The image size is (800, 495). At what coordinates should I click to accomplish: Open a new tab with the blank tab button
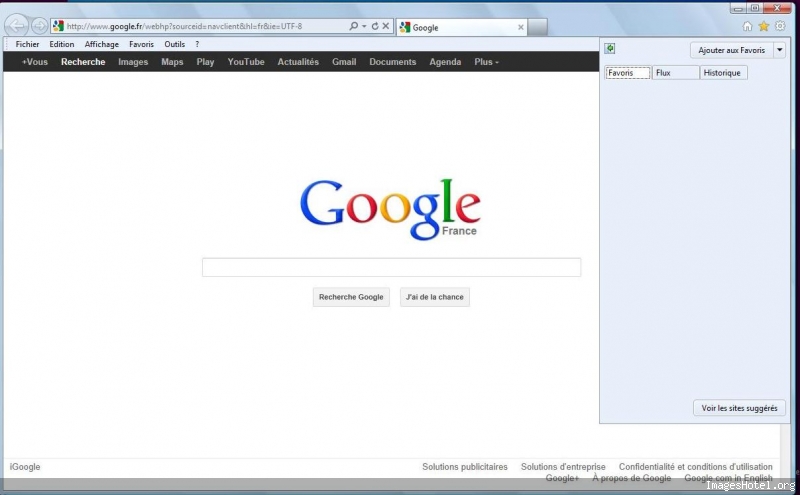tap(537, 28)
